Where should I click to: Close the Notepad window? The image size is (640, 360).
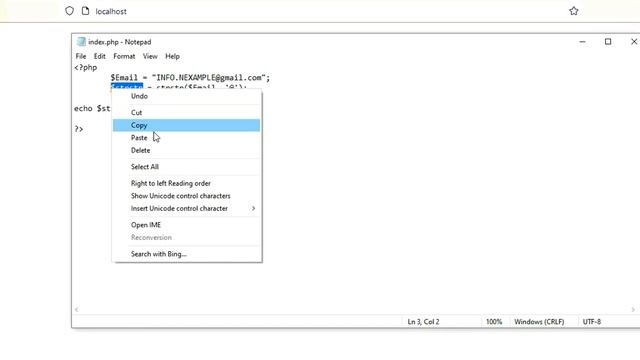pyautogui.click(x=634, y=42)
